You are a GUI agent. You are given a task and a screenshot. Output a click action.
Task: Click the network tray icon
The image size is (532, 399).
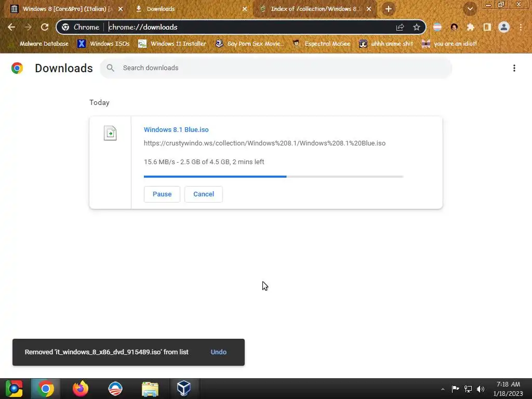click(x=468, y=389)
